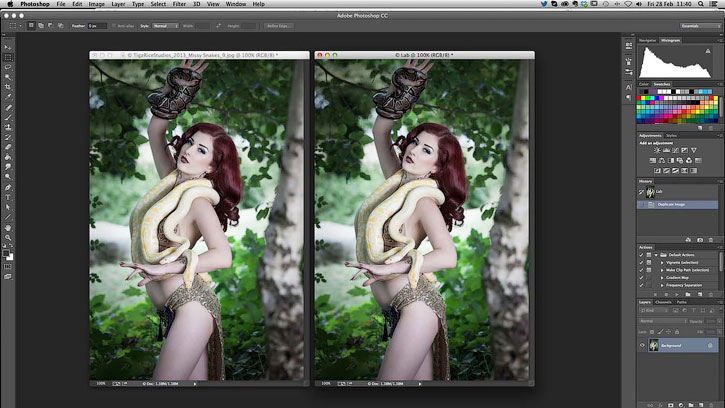
Task: Click the lock icon on Background layer
Action: (x=710, y=345)
